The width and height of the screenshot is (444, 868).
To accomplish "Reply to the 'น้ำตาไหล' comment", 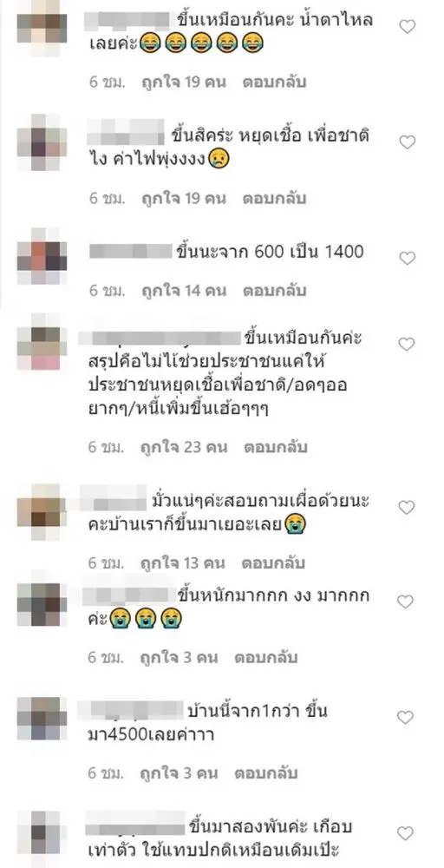I will 274,82.
